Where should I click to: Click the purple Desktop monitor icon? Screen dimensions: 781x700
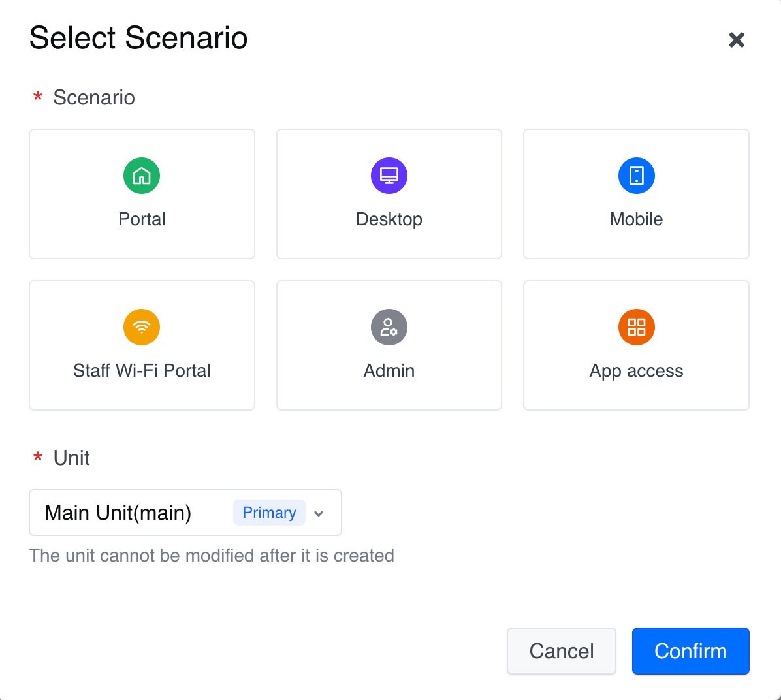point(389,176)
